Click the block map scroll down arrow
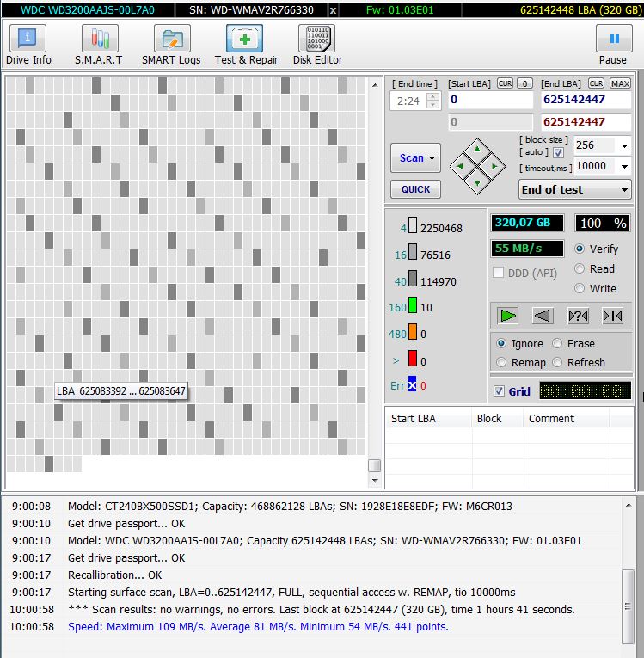This screenshot has height=658, width=644. [375, 481]
